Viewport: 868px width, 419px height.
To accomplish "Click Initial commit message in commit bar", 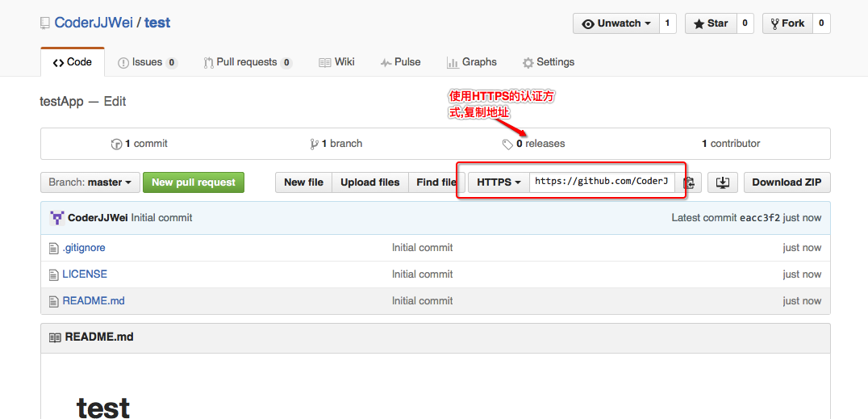I will click(161, 218).
